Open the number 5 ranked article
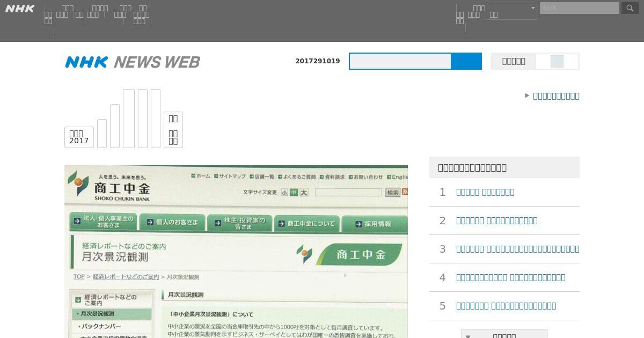 click(x=506, y=306)
